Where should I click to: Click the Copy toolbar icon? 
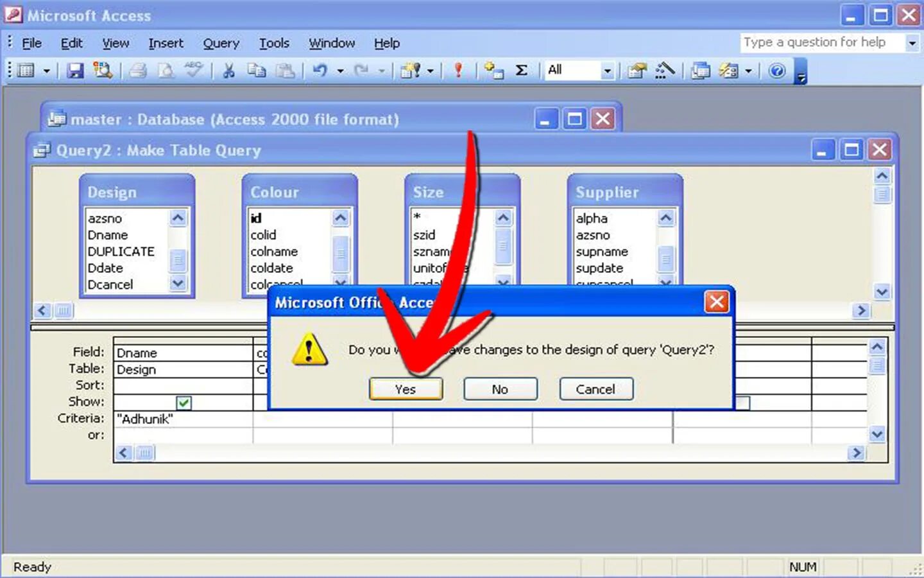(x=256, y=71)
